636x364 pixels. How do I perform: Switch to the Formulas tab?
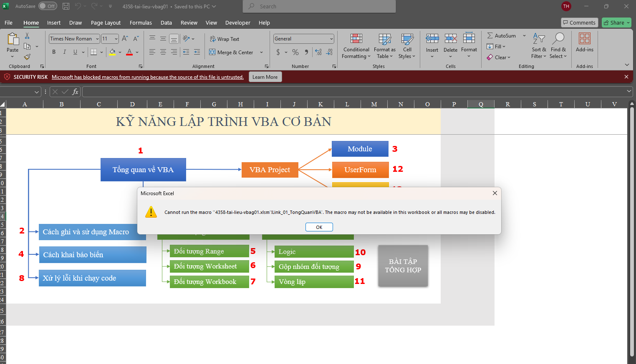(141, 23)
